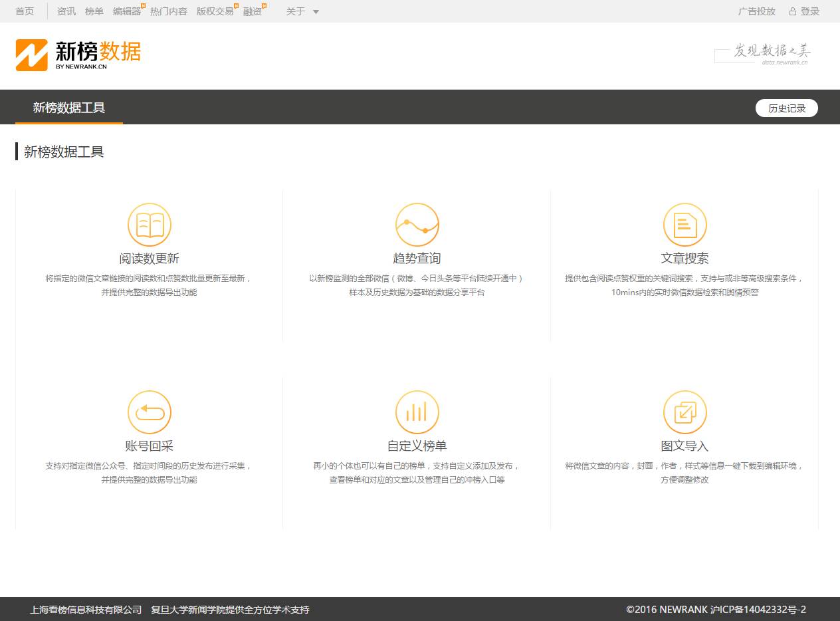Open the 广告投放 link
The image size is (840, 621).
(756, 11)
